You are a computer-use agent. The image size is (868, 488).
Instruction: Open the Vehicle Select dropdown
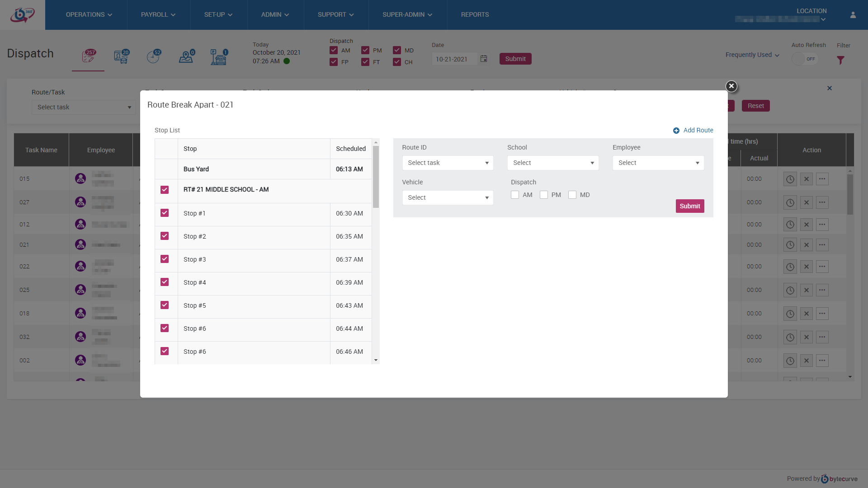[x=448, y=197]
